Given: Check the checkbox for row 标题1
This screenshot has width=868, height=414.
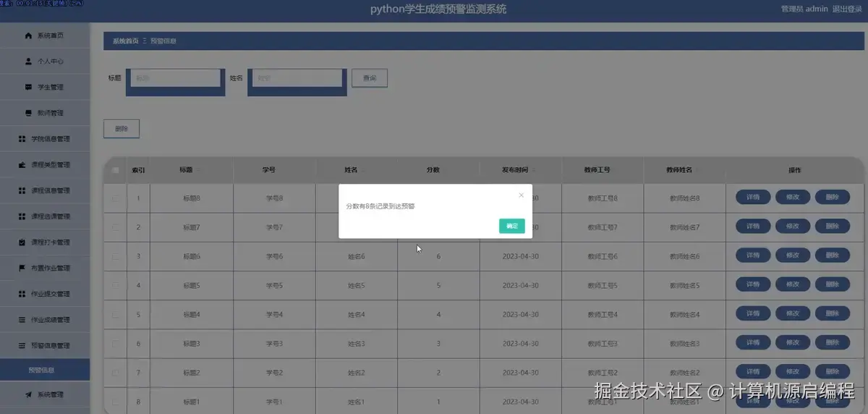Looking at the screenshot, I should [116, 402].
